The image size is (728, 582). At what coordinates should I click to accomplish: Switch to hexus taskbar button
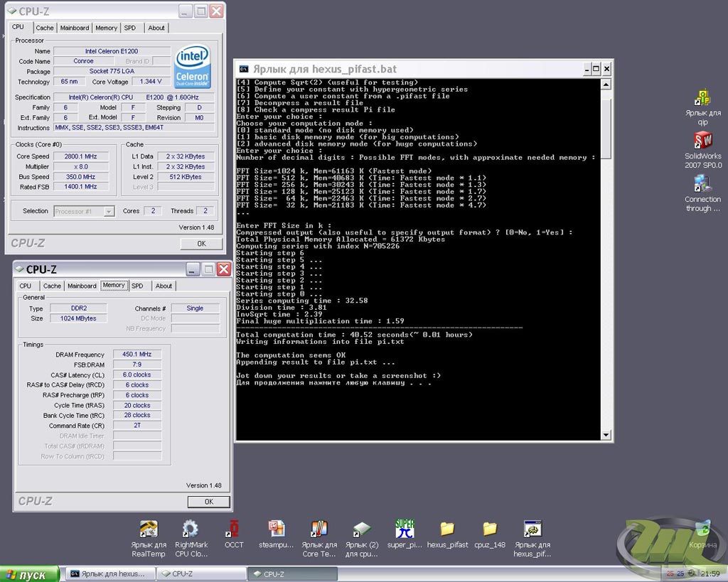[x=109, y=574]
